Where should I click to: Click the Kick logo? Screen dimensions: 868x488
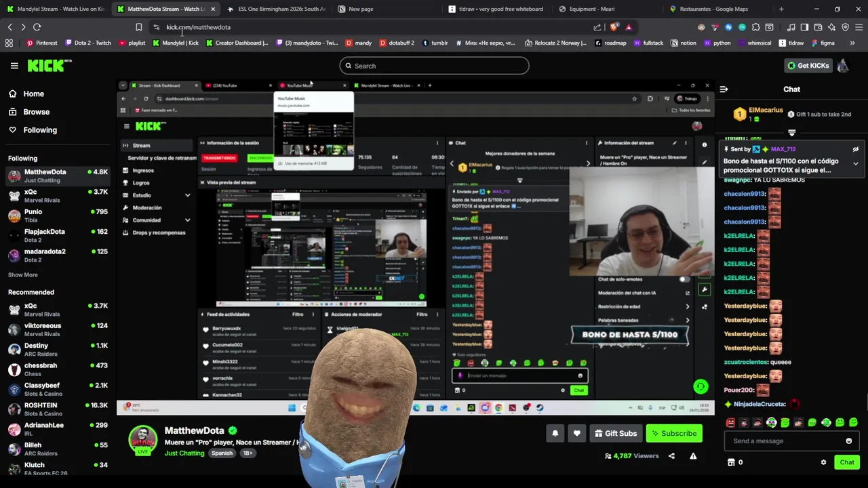tap(49, 66)
